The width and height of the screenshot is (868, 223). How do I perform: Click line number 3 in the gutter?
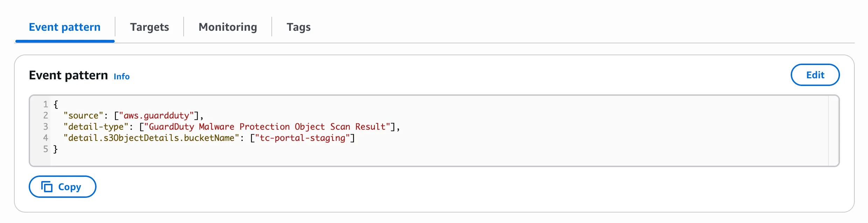pyautogui.click(x=45, y=127)
